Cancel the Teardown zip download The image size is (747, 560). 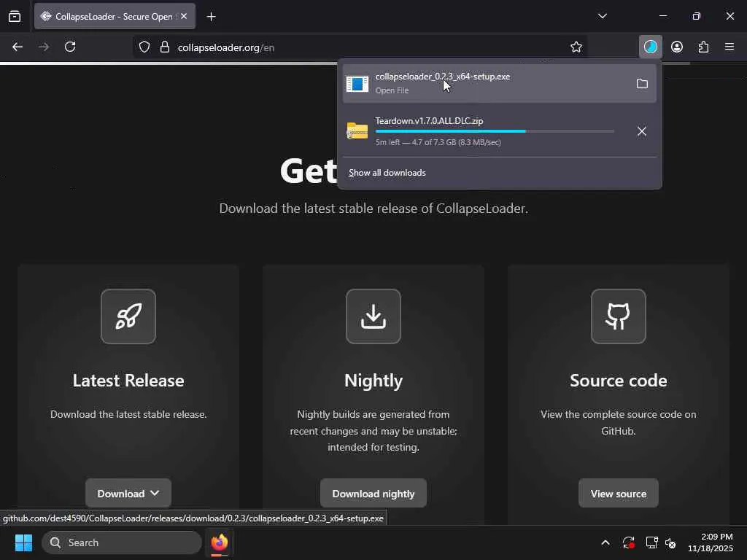coord(642,131)
